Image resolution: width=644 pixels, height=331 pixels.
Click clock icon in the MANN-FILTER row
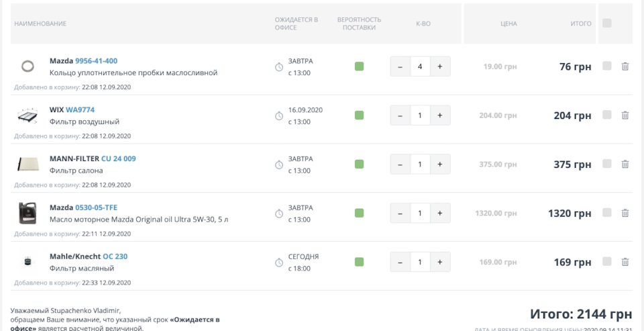[x=279, y=165]
